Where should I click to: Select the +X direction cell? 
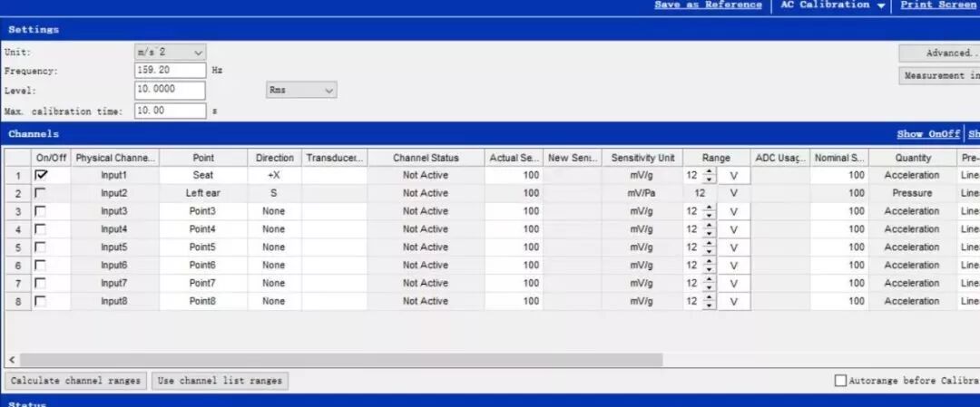click(x=274, y=176)
